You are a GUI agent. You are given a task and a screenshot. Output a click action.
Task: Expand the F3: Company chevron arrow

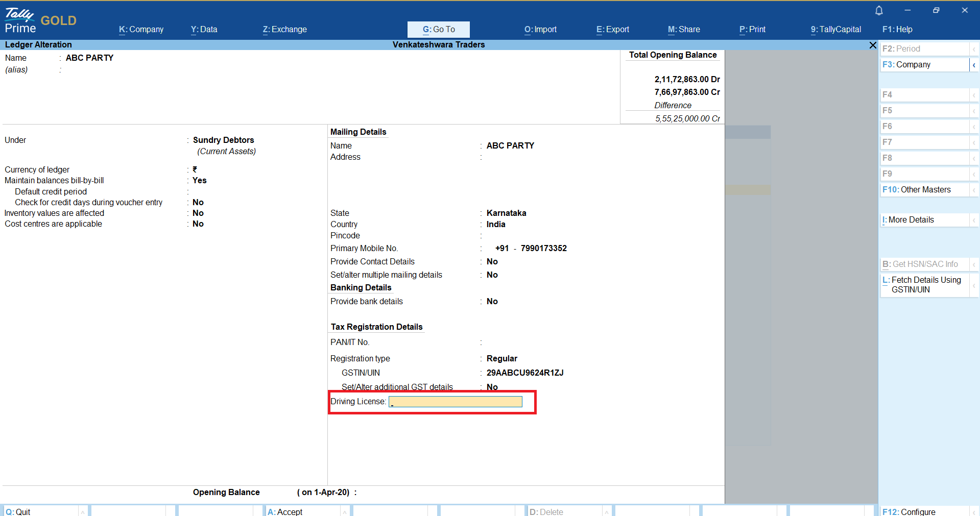(x=974, y=65)
